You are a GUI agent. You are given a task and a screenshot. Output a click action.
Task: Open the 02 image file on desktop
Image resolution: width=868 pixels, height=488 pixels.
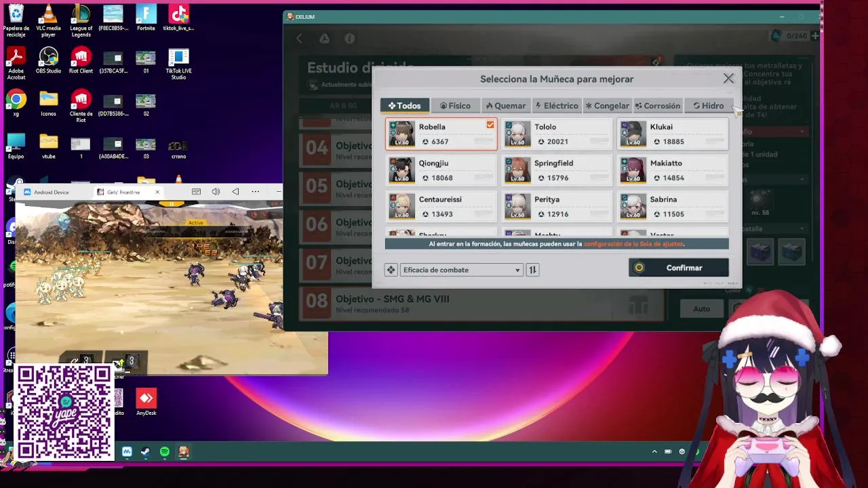point(146,104)
